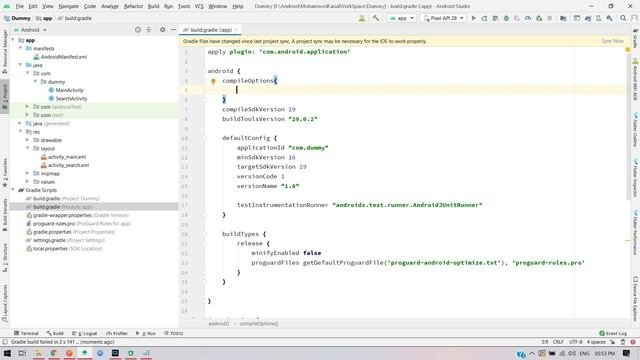Click the volume icon in system tray
The height and width of the screenshot is (360, 640).
tap(572, 353)
